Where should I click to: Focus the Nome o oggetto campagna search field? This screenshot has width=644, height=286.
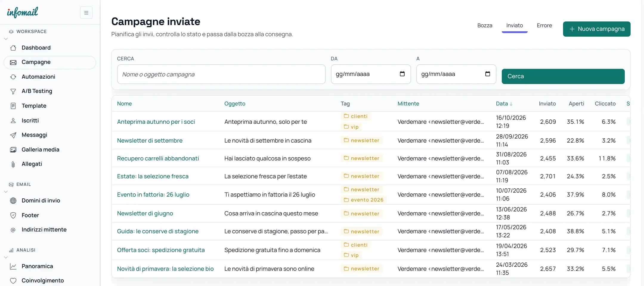pyautogui.click(x=221, y=74)
